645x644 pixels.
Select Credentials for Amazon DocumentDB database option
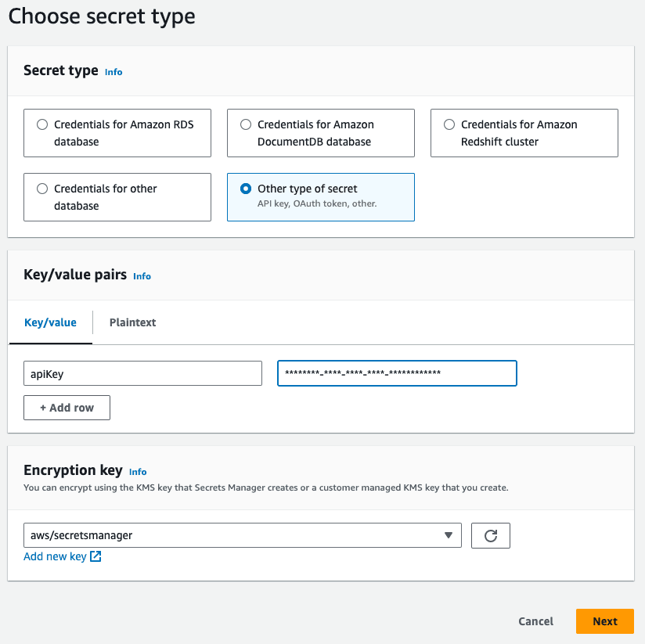[246, 124]
